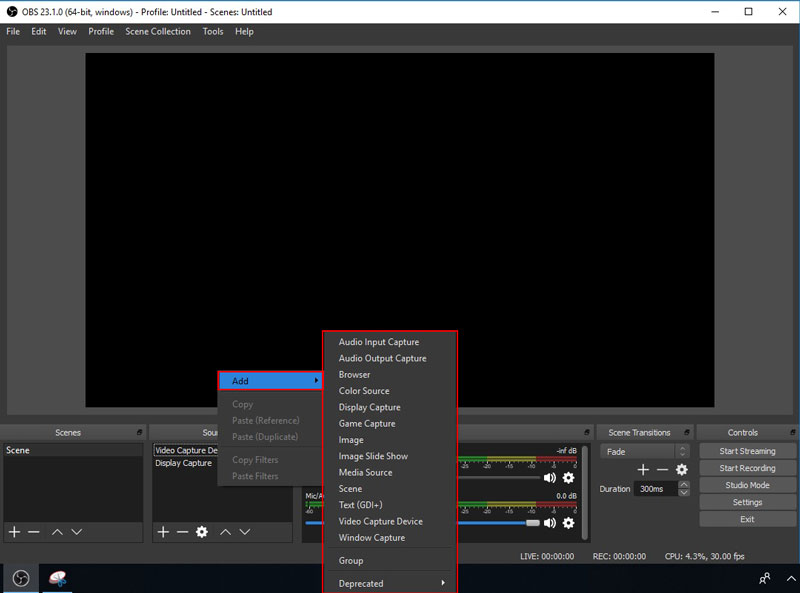This screenshot has width=800, height=593.
Task: Select Display Capture in Add submenu
Action: [390, 407]
